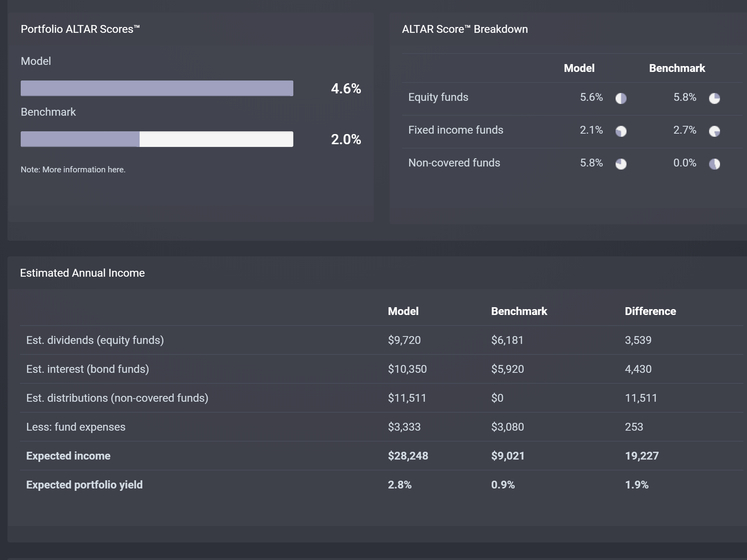This screenshot has height=560, width=747.
Task: Click the Equity funds Model pie icon
Action: pos(621,98)
